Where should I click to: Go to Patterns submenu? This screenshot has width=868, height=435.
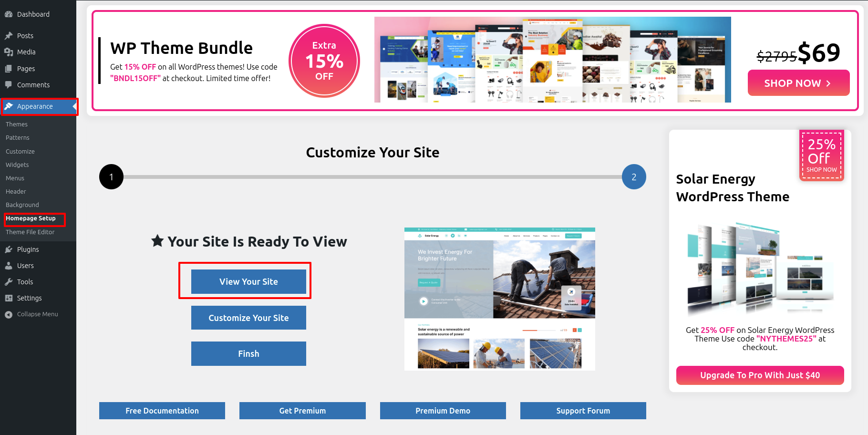coord(18,138)
